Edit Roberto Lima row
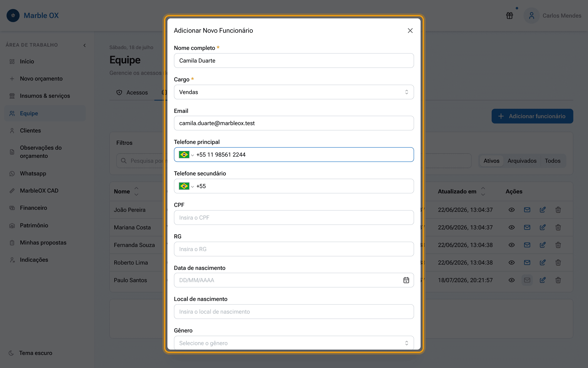The height and width of the screenshot is (368, 588). click(542, 263)
